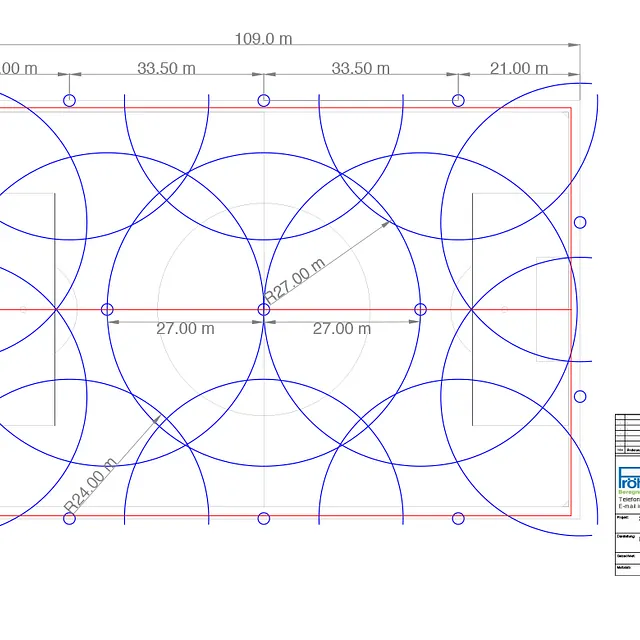The width and height of the screenshot is (640, 640).
Task: Click the sprinkler marker at the field center
Action: 264,310
